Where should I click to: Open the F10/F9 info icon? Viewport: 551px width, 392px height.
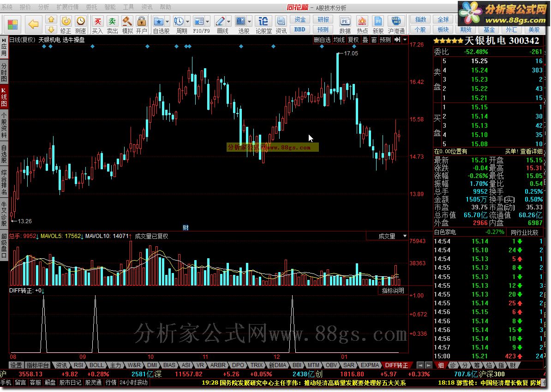point(199,24)
